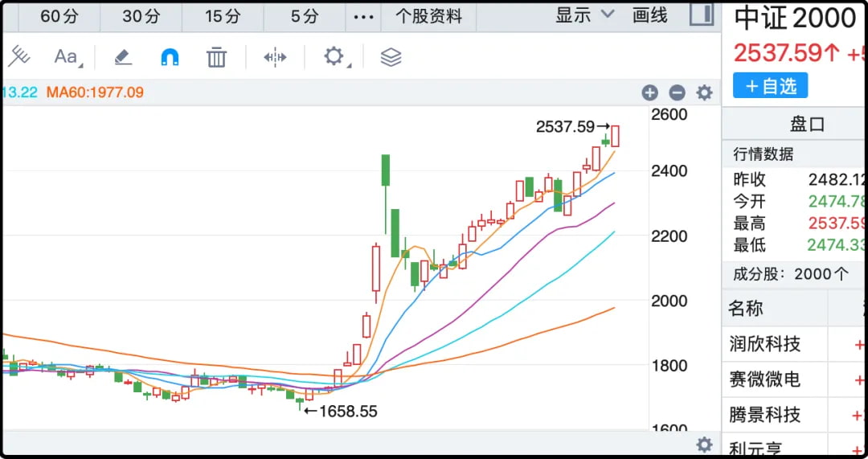The width and height of the screenshot is (868, 459).
Task: Click the trash delete drawings icon
Action: click(216, 57)
